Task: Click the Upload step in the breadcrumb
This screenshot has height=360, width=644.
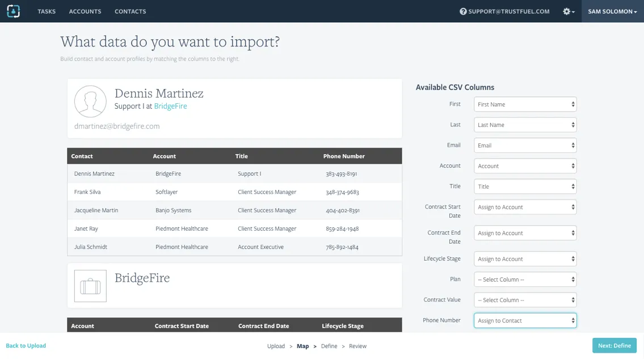Action: click(x=276, y=346)
